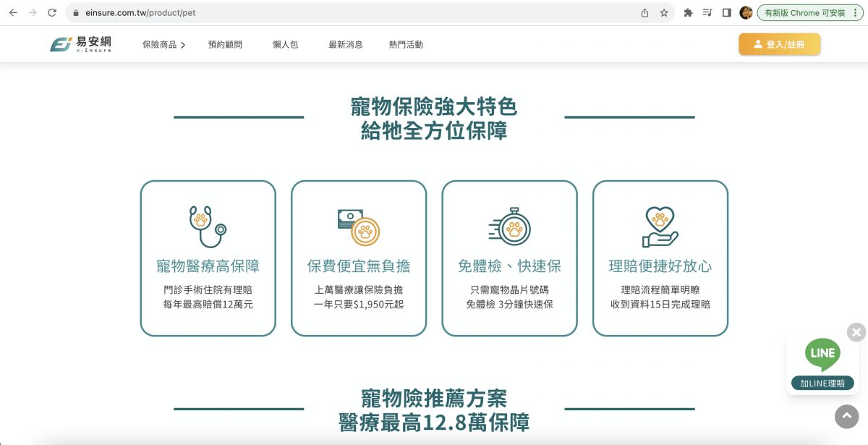Open the Chrome three-dot menu

856,12
